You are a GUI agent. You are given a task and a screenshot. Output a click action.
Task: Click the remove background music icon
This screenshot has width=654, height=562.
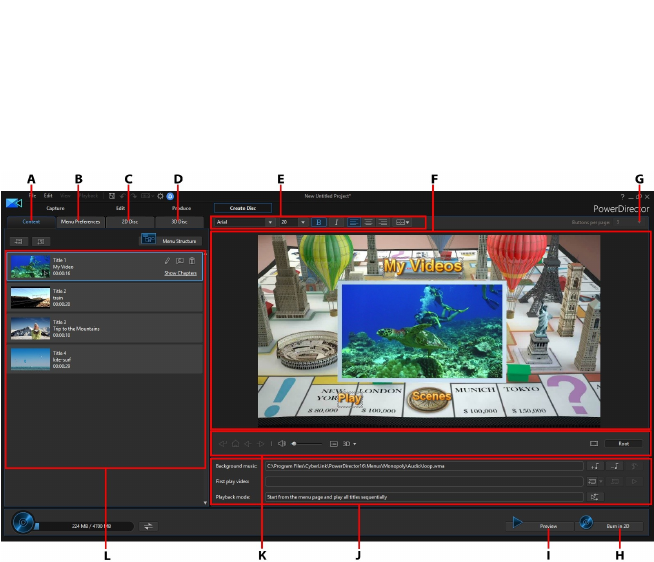click(x=615, y=466)
